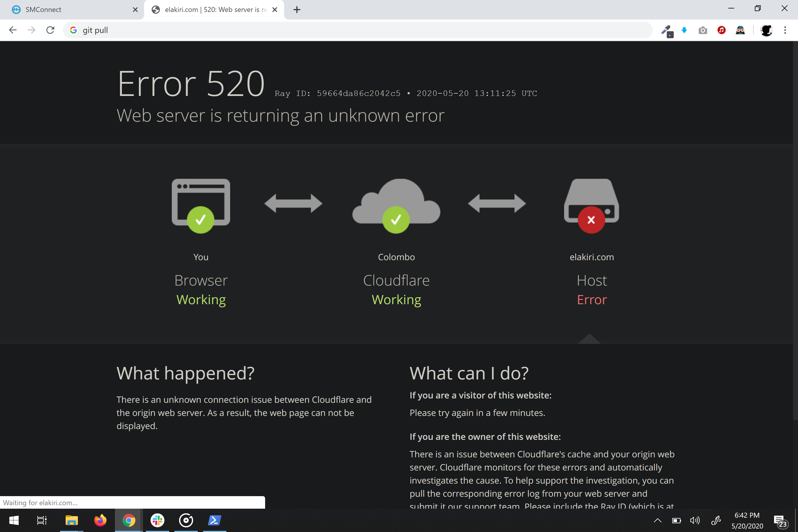The width and height of the screenshot is (798, 532).
Task: Open a new browser tab
Action: 297,10
